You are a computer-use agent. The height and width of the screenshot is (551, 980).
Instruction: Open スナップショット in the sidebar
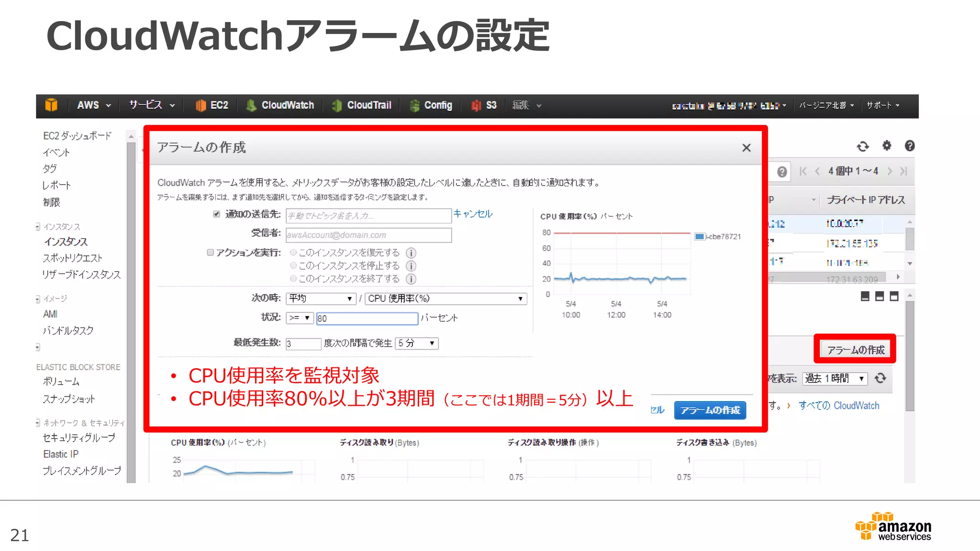69,399
